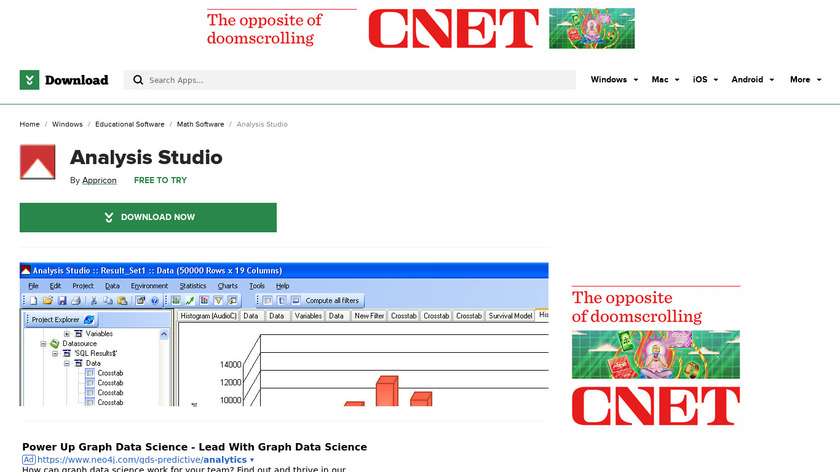Open Math Software breadcrumb
This screenshot has width=840, height=472.
[x=200, y=124]
